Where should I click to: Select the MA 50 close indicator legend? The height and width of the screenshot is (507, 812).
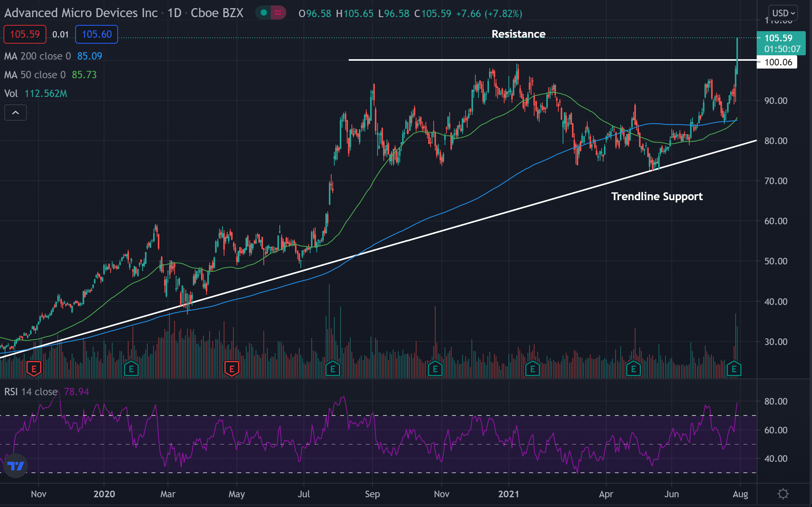point(50,75)
